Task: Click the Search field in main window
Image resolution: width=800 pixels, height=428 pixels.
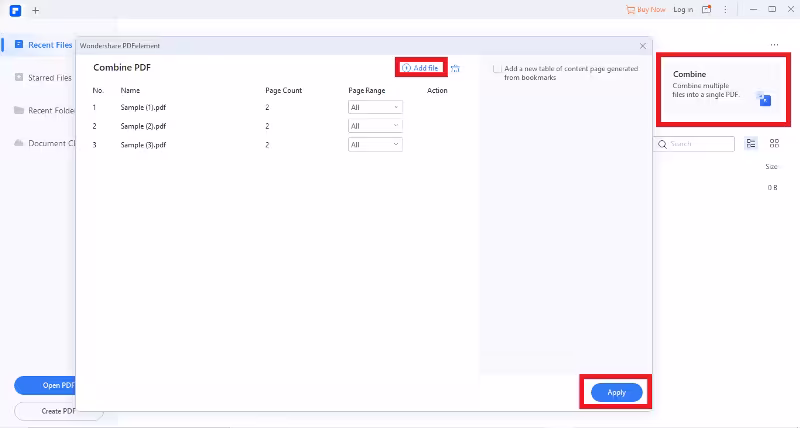Action: pos(694,144)
